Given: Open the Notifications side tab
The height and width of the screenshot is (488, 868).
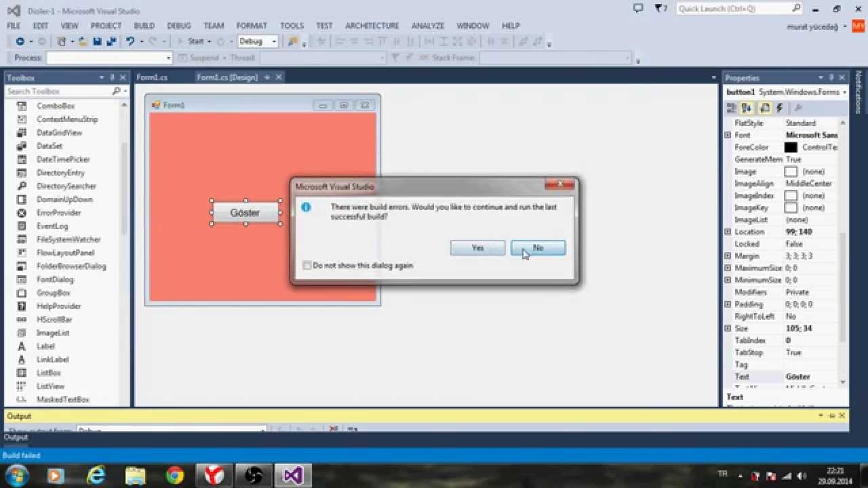Looking at the screenshot, I should pos(859,92).
